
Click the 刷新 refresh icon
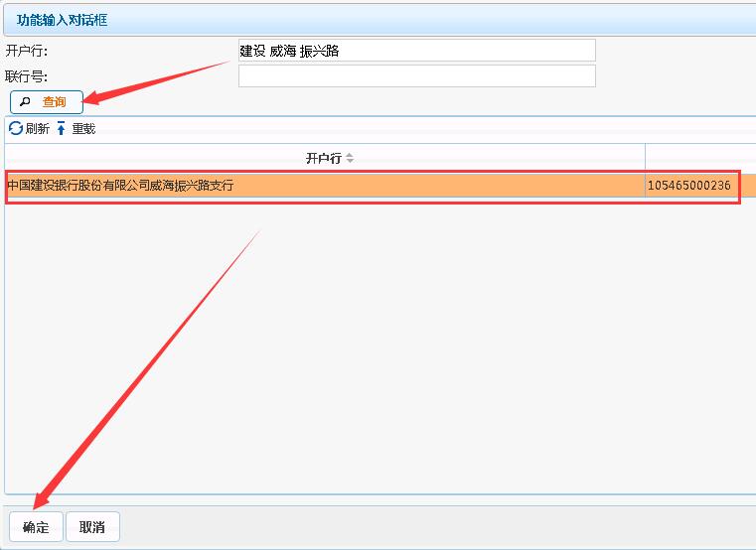click(x=16, y=128)
